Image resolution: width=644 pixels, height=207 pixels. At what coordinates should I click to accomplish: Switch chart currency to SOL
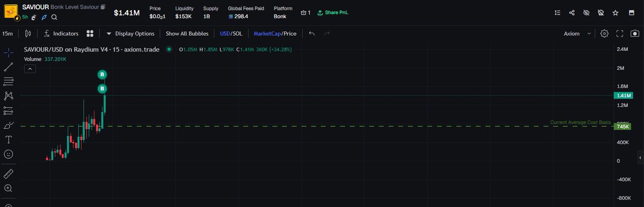pyautogui.click(x=237, y=33)
